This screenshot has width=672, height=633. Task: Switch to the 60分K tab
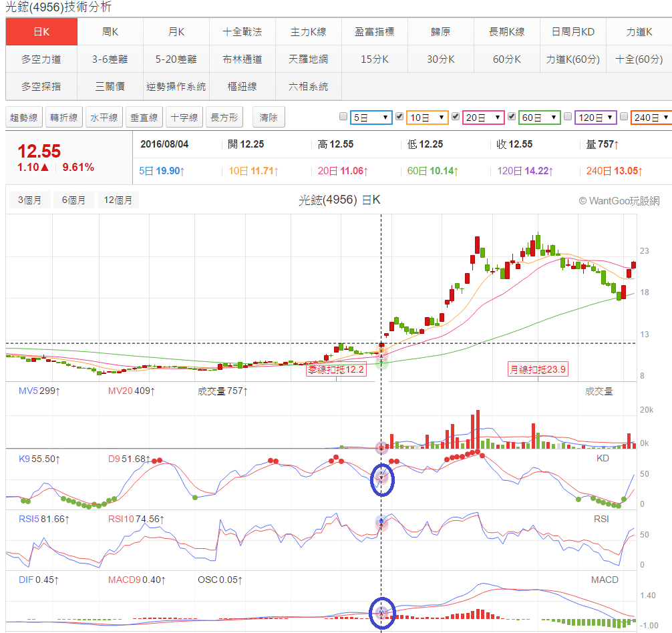[506, 59]
